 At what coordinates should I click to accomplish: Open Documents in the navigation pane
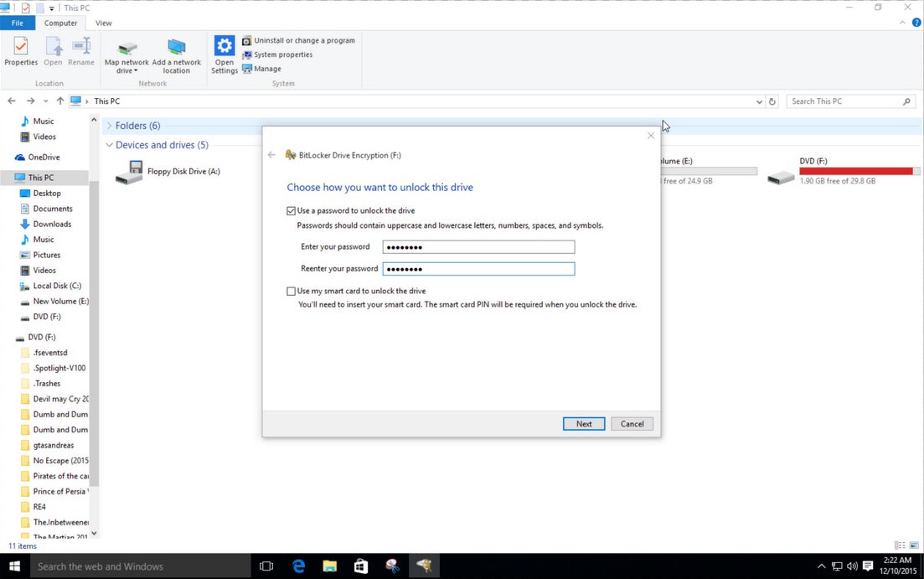pos(46,209)
